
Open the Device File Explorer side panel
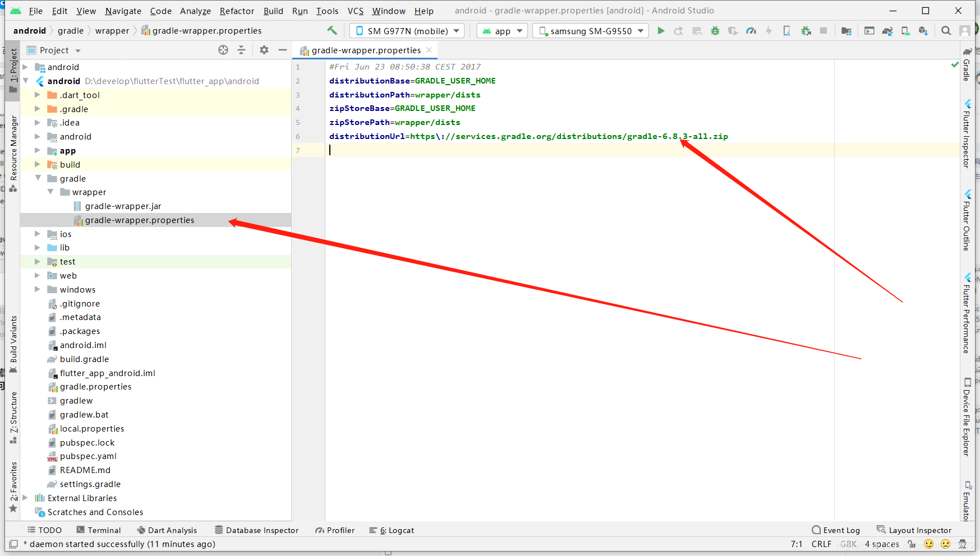[967, 416]
